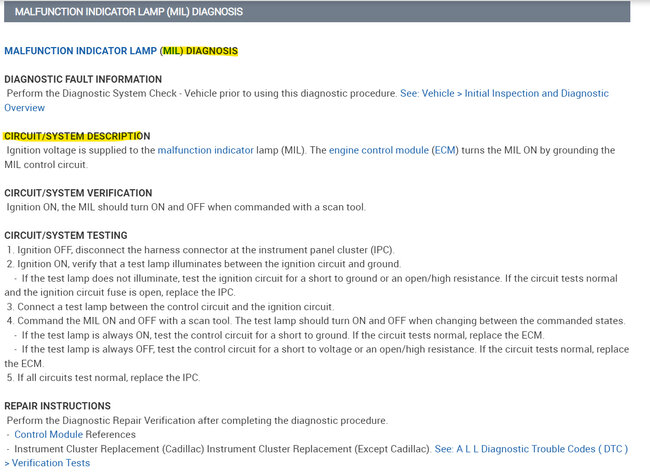650x473 pixels.
Task: Click step 4 Command the MIL line
Action: coord(316,321)
